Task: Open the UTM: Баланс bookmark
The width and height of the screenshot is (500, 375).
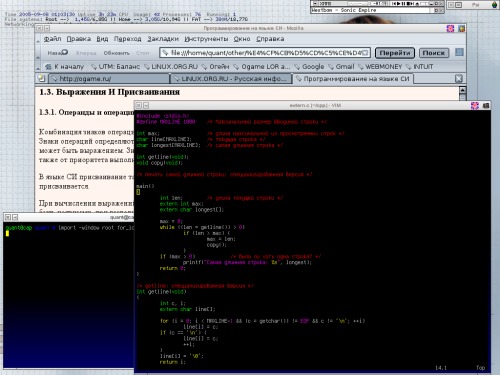Action: (x=115, y=67)
